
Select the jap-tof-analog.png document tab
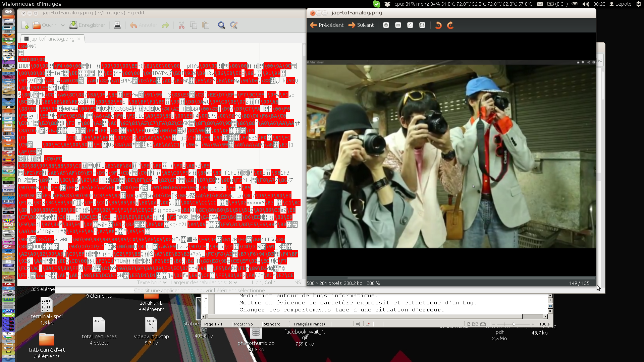[52, 39]
